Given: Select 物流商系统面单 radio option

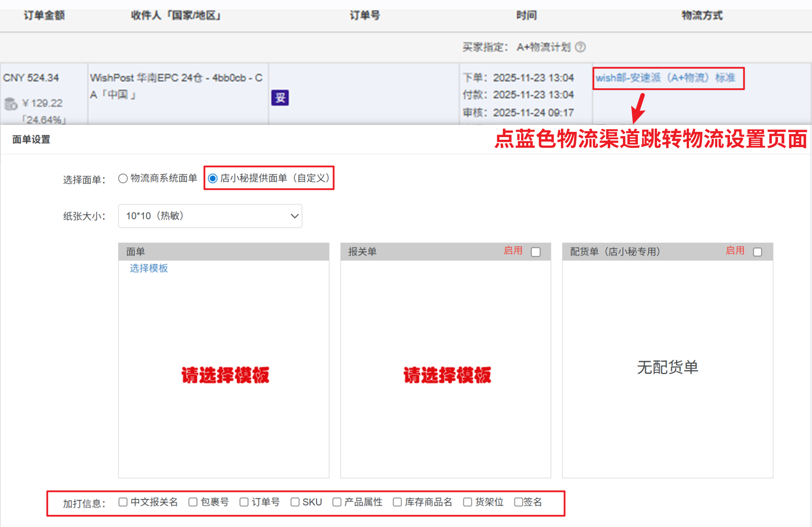Looking at the screenshot, I should 123,179.
